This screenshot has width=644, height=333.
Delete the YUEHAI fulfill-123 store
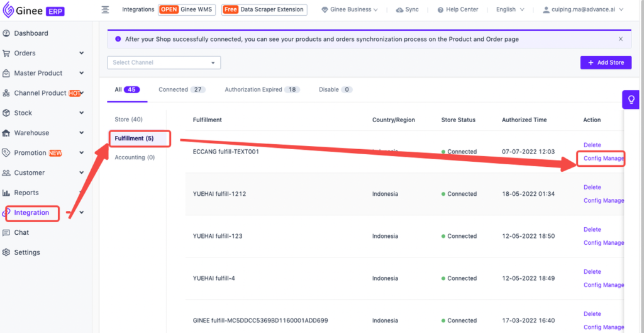[x=592, y=229]
